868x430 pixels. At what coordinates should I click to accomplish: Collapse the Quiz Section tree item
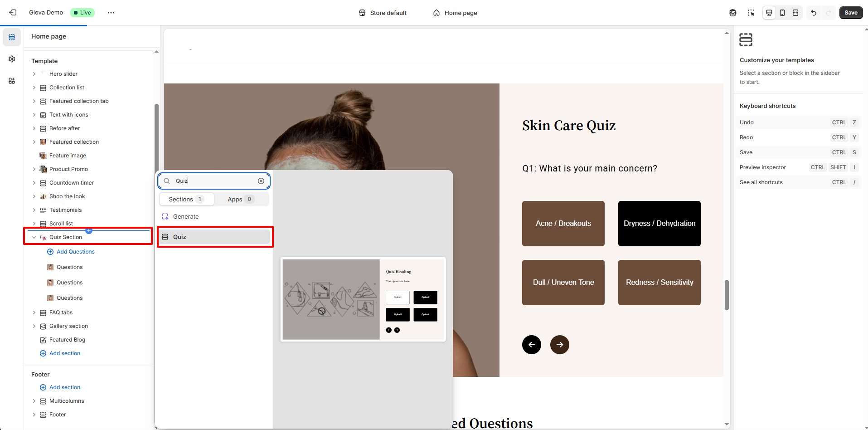[x=34, y=237]
